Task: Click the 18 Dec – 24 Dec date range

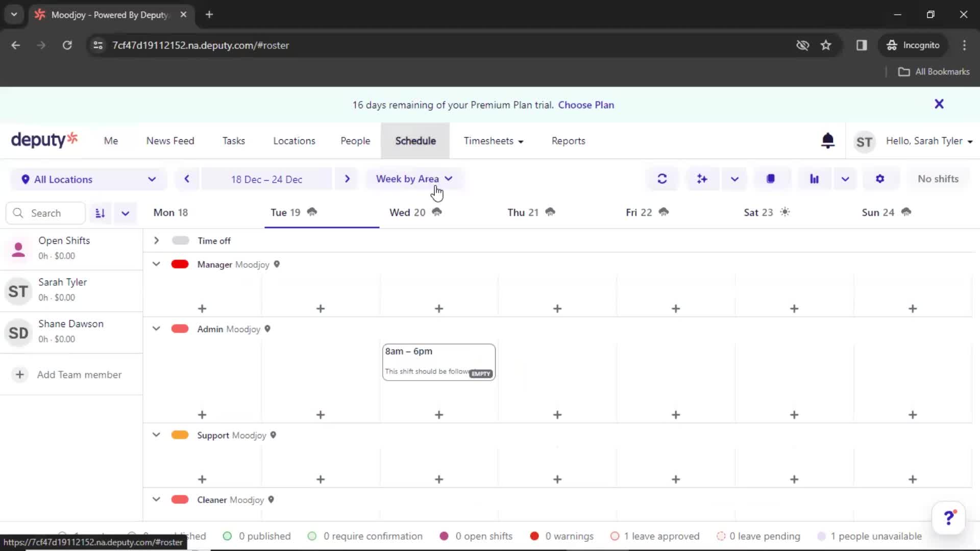Action: point(266,179)
